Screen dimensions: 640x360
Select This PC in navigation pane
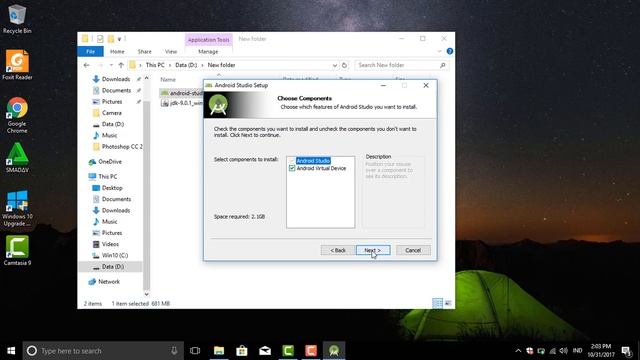pos(107,176)
